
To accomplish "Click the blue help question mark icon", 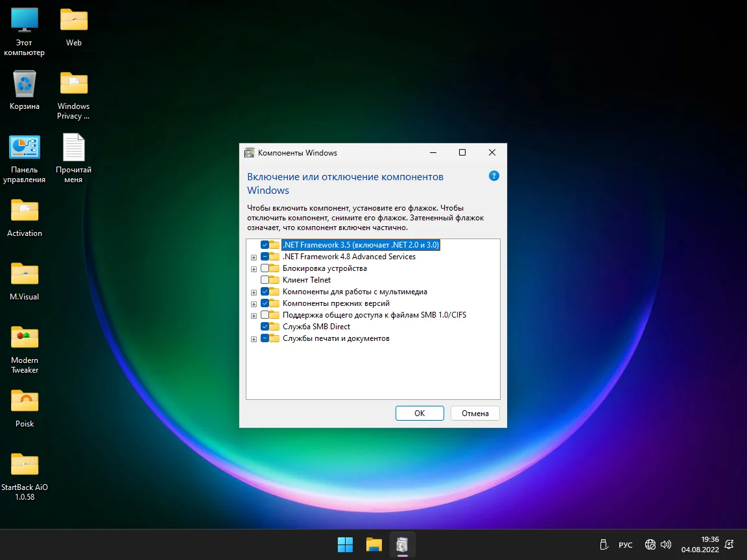I will pos(493,176).
